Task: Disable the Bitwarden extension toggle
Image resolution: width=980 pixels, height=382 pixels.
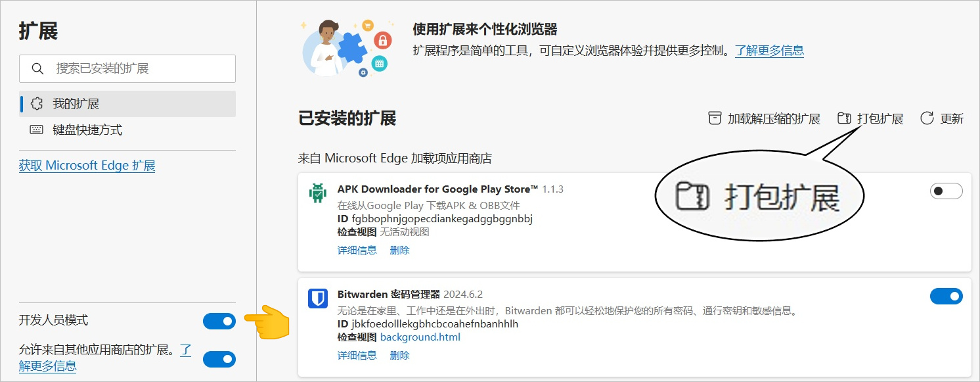Action: (x=946, y=297)
